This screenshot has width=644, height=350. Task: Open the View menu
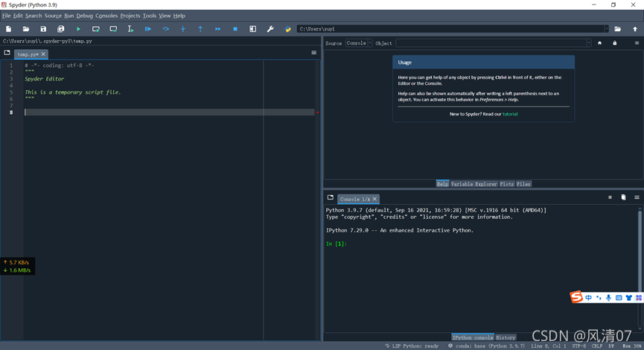click(165, 16)
